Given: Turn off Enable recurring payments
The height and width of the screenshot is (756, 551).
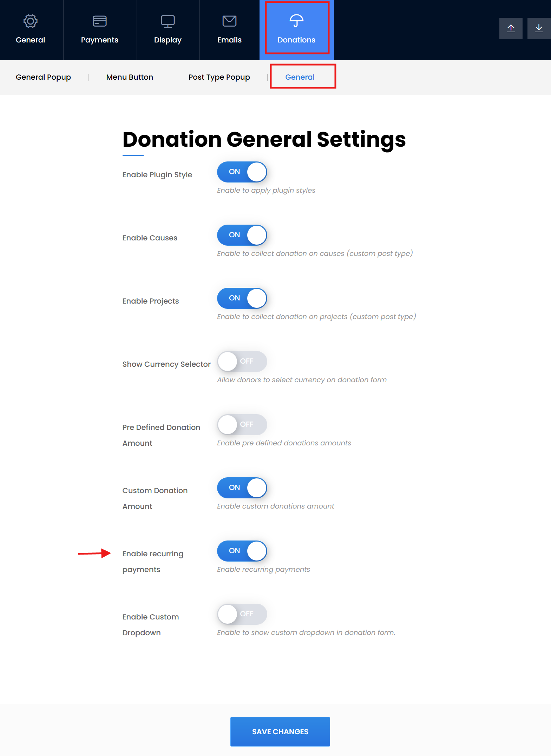Looking at the screenshot, I should point(242,551).
